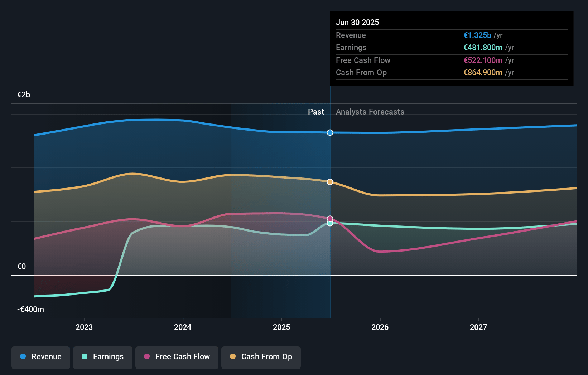Click the teal dot in Earnings legend
The height and width of the screenshot is (375, 588).
[x=85, y=356]
